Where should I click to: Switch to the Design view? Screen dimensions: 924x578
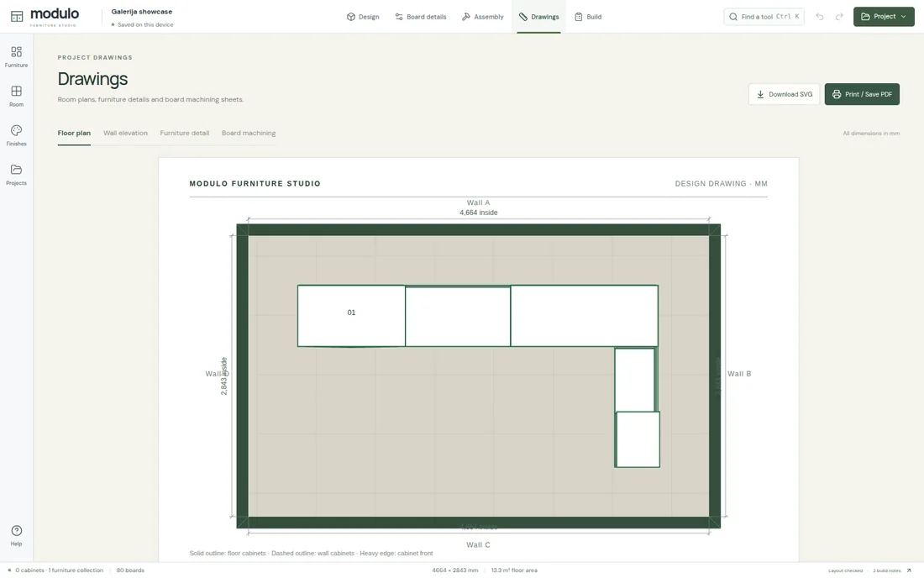coord(363,17)
